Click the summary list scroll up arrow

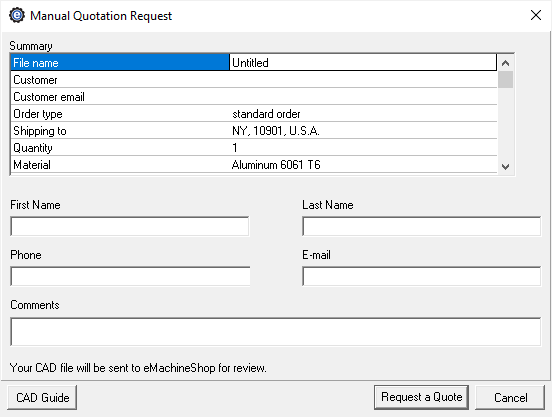(506, 63)
